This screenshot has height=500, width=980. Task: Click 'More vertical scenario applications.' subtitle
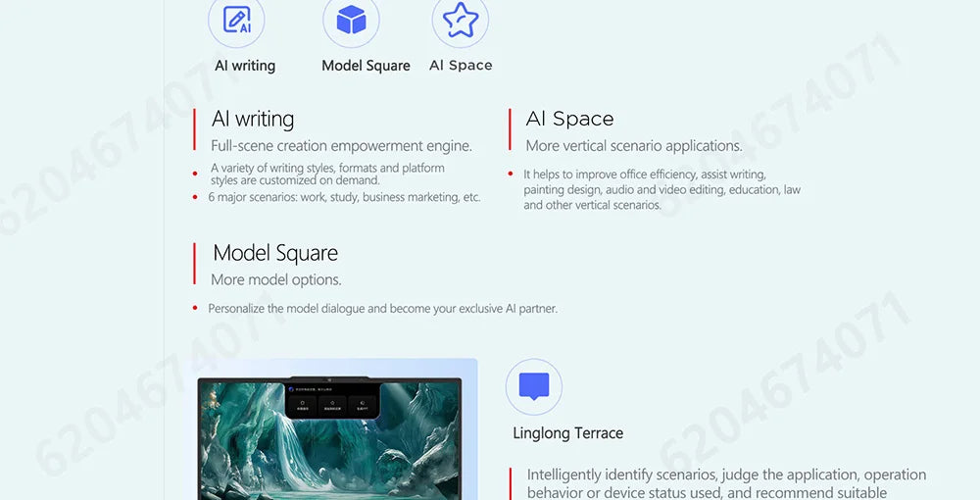(634, 146)
